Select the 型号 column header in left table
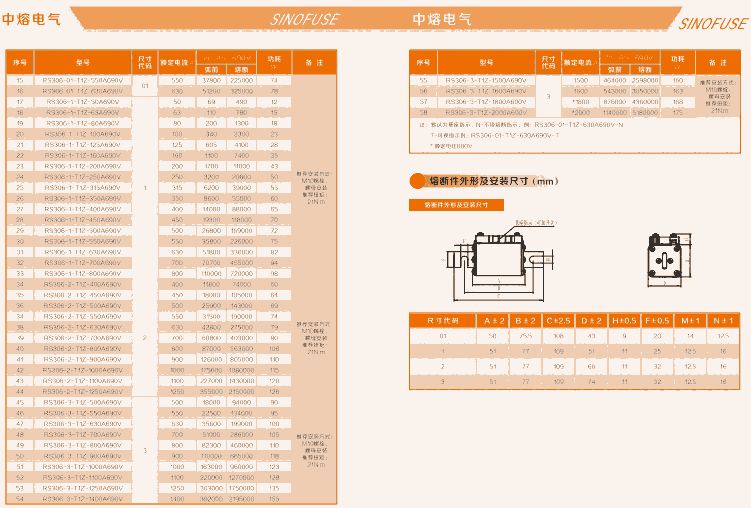 pyautogui.click(x=82, y=62)
